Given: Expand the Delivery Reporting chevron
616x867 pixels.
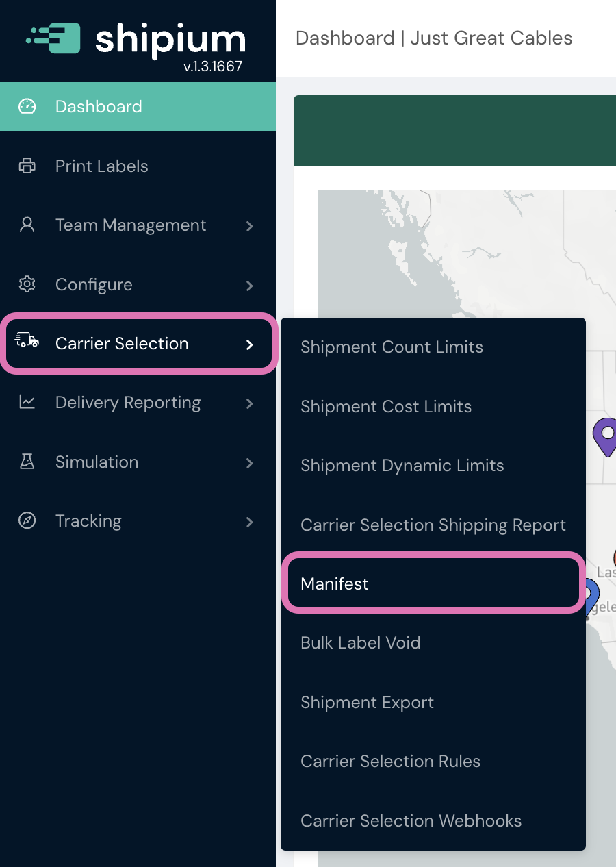Looking at the screenshot, I should (250, 403).
